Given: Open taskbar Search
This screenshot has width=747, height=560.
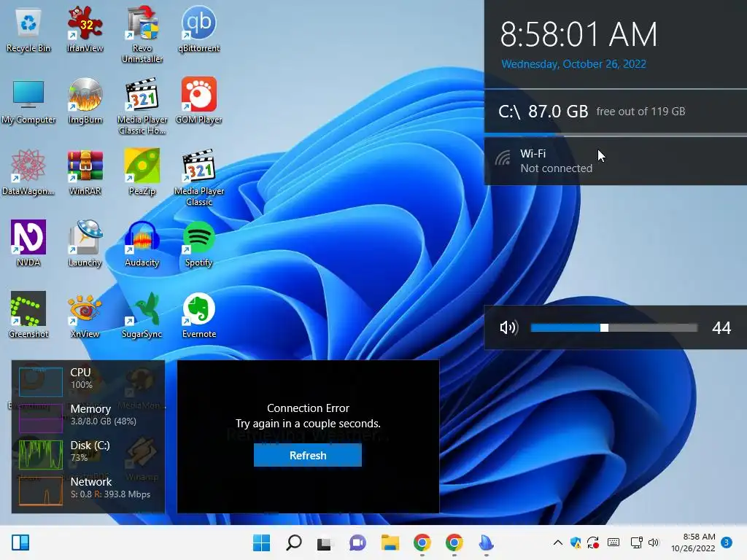Looking at the screenshot, I should 293,542.
